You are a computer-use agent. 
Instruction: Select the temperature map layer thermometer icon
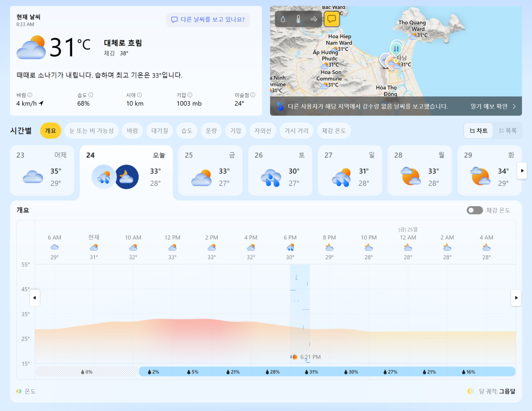299,19
